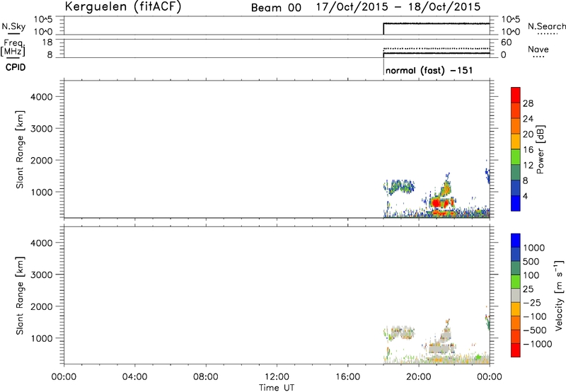Click the red high-power echo patch near 21:00 in the power panel
566x392 pixels.
point(437,203)
